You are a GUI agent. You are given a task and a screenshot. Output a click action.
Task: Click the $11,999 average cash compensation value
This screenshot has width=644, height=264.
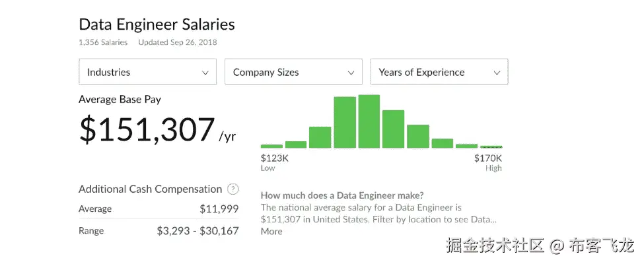(x=219, y=209)
